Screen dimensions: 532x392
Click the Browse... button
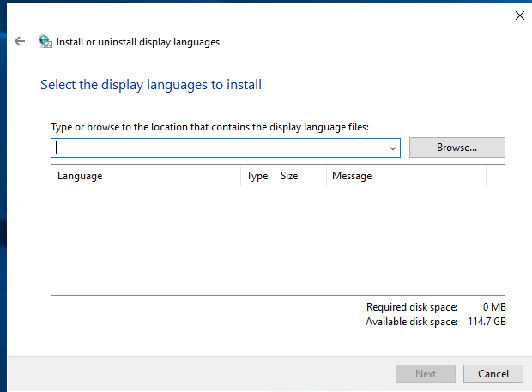[x=456, y=148]
